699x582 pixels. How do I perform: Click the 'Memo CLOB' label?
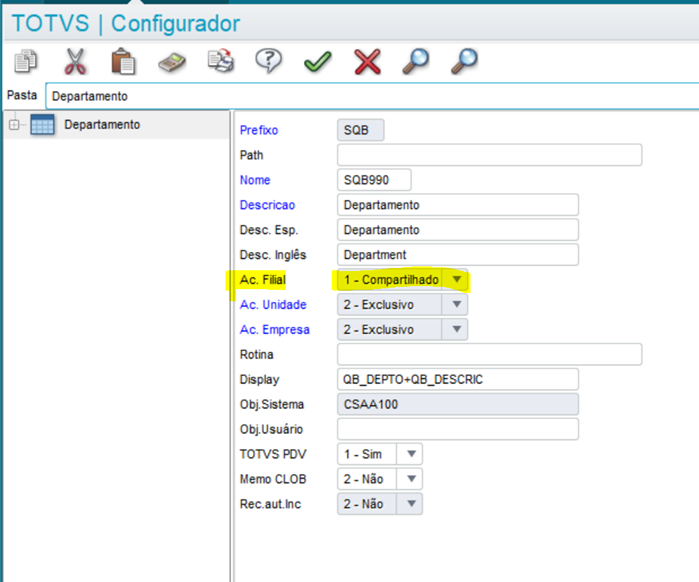273,479
